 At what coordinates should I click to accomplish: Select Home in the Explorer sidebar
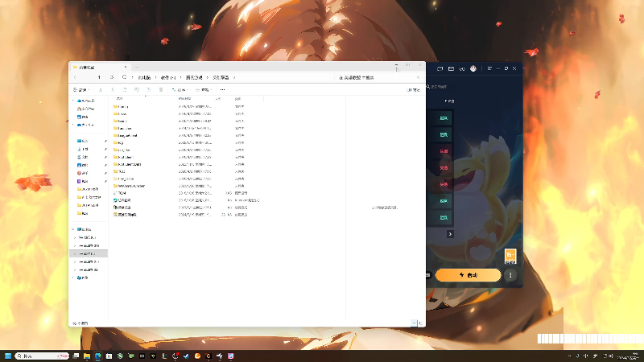tap(86, 109)
